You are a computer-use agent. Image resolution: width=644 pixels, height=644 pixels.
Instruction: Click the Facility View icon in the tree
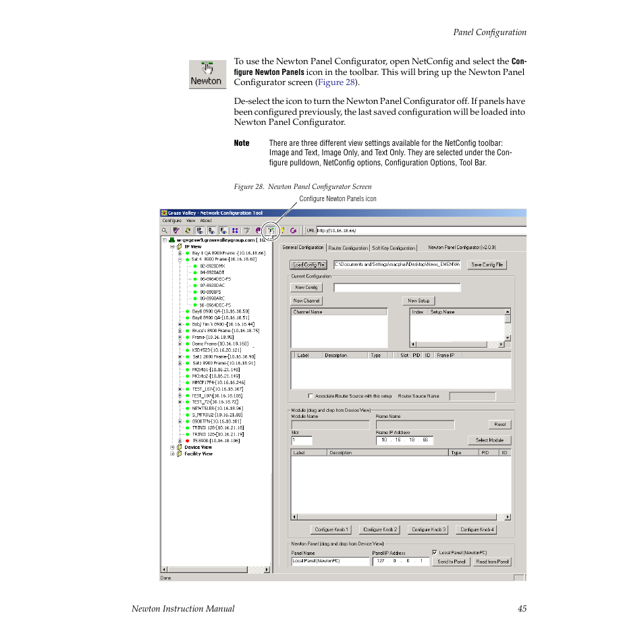tap(179, 454)
